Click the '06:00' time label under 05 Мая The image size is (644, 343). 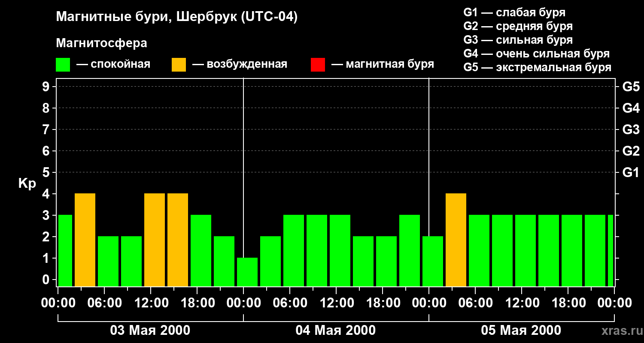(475, 303)
